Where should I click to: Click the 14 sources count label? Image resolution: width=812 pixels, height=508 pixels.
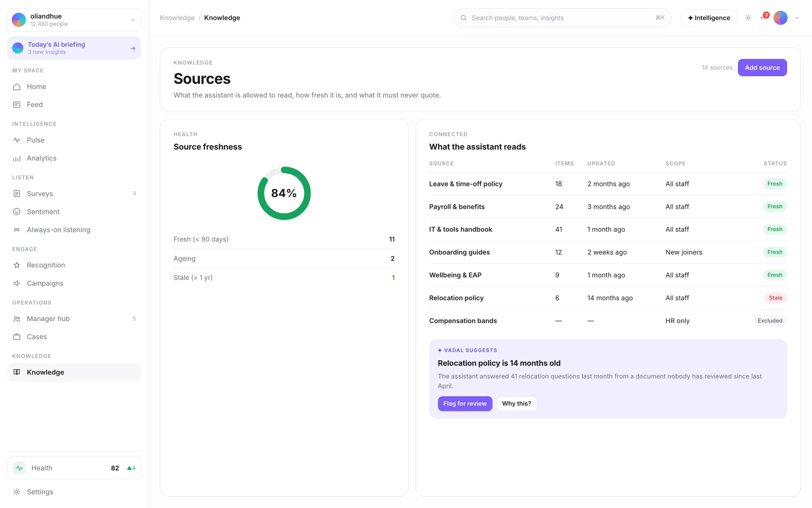[x=717, y=68]
